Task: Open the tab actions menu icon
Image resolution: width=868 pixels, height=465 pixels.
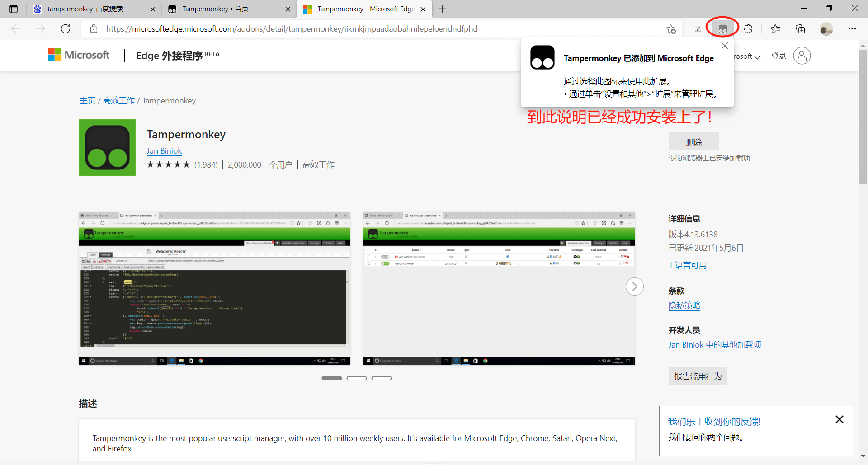Action: click(14, 9)
